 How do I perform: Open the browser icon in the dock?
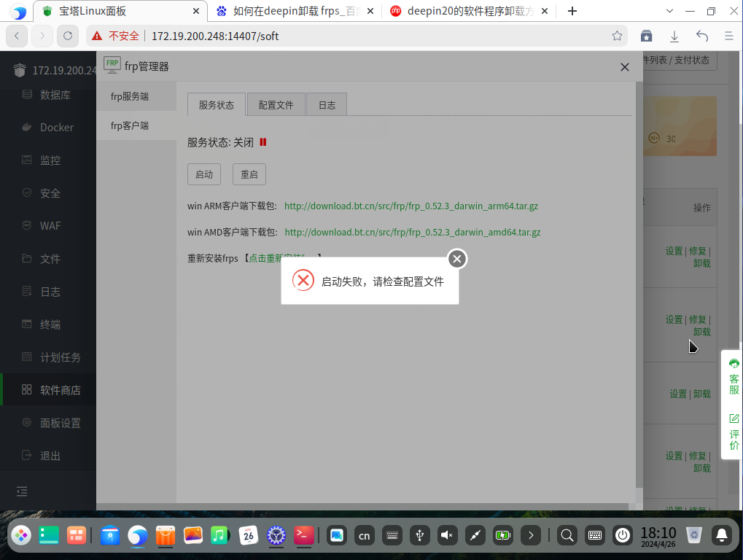137,535
